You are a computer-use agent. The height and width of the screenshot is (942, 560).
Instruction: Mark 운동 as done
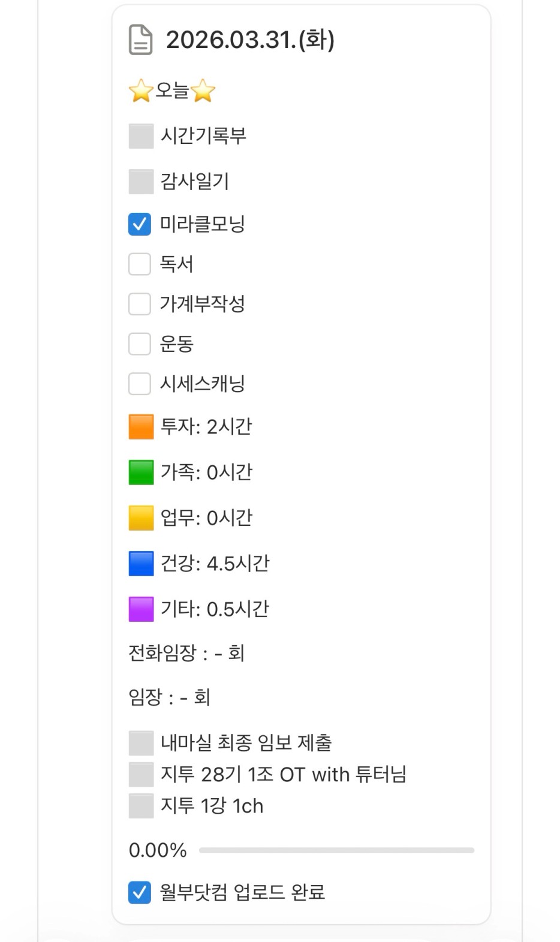(x=140, y=344)
